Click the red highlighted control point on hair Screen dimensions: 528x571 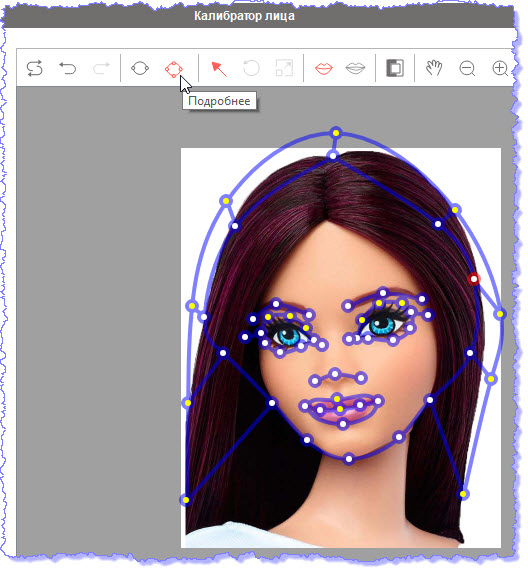(474, 279)
